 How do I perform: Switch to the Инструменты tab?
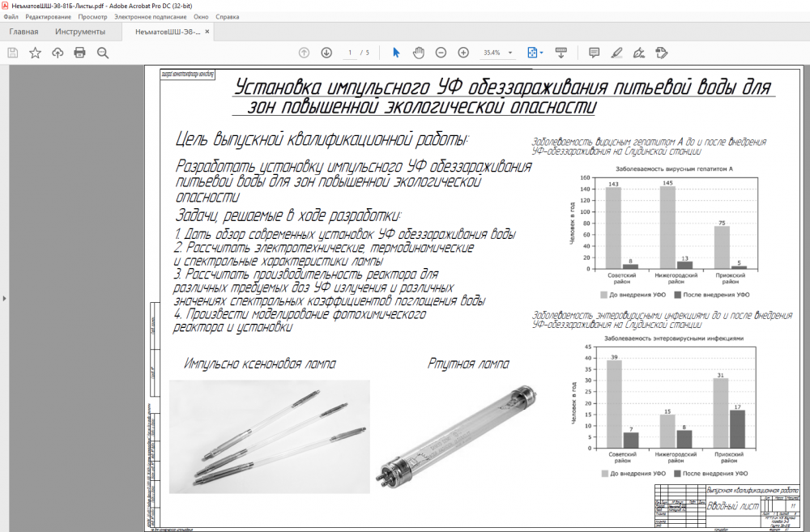click(x=80, y=32)
